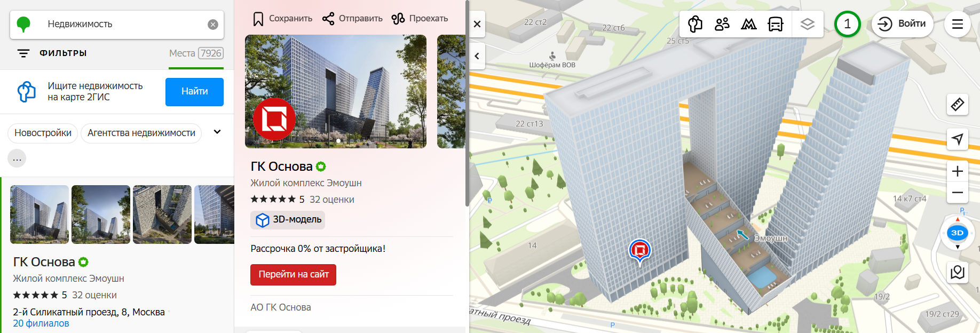Save the place with Сохранить bookmark
The height and width of the screenshot is (333, 980).
point(282,19)
